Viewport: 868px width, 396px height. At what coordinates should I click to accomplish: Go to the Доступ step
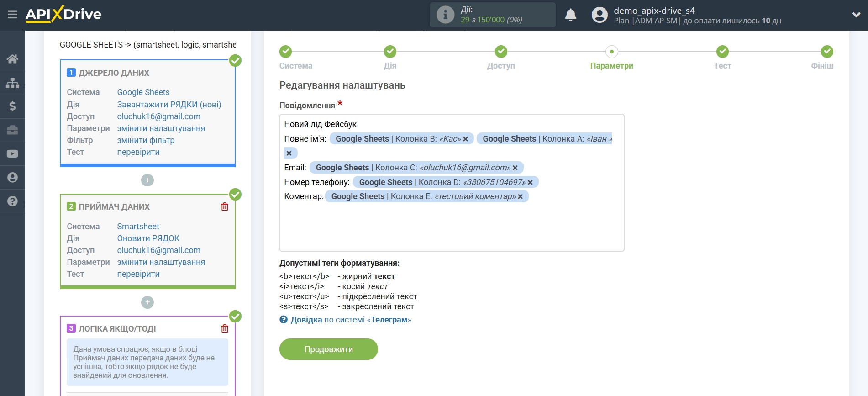[501, 52]
